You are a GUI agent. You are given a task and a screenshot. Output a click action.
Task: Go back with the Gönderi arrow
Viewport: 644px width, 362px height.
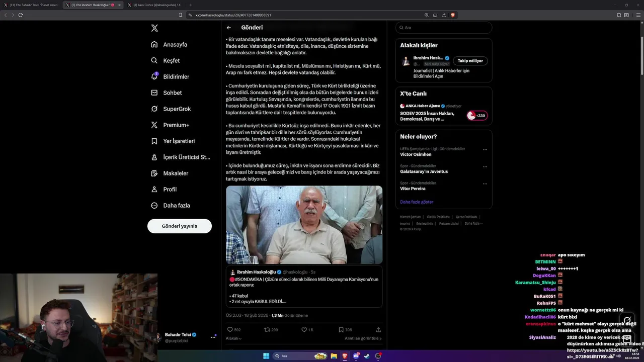click(229, 28)
